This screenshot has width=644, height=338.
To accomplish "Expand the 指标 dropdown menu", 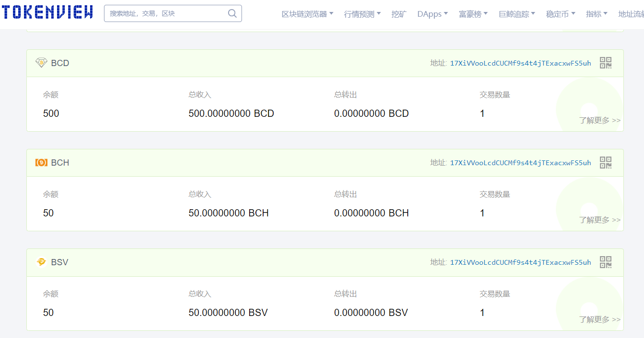I will 597,14.
